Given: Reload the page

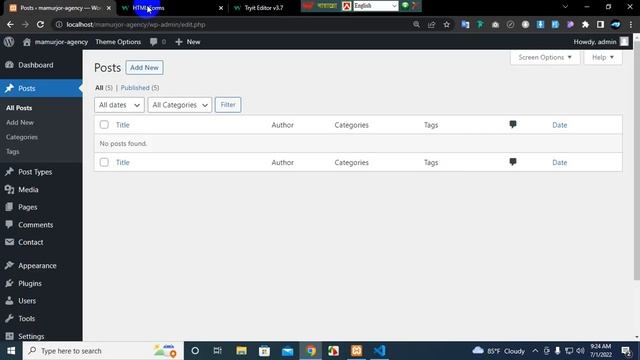Looking at the screenshot, I should 40,24.
